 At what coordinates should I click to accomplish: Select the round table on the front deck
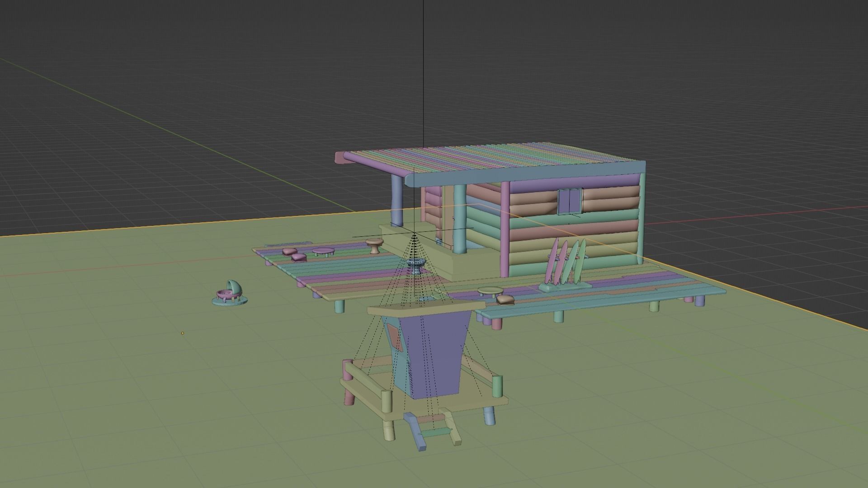(x=490, y=291)
